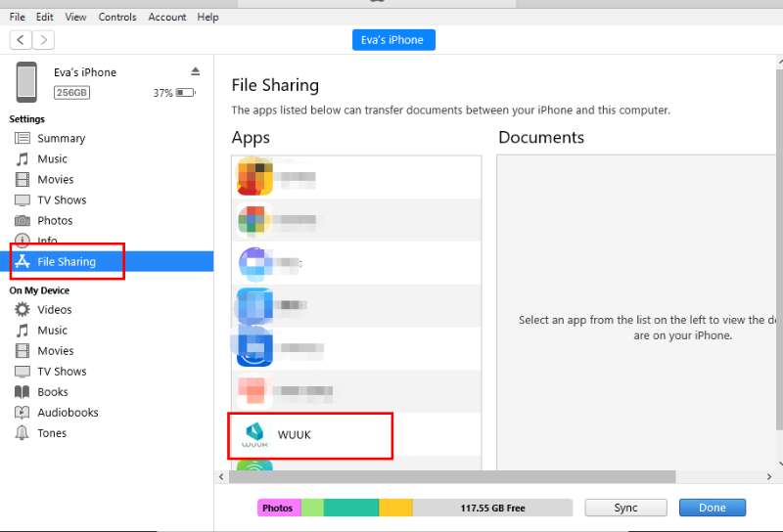Click the 117.55 GB Free storage area
This screenshot has width=783, height=532.
(x=492, y=508)
